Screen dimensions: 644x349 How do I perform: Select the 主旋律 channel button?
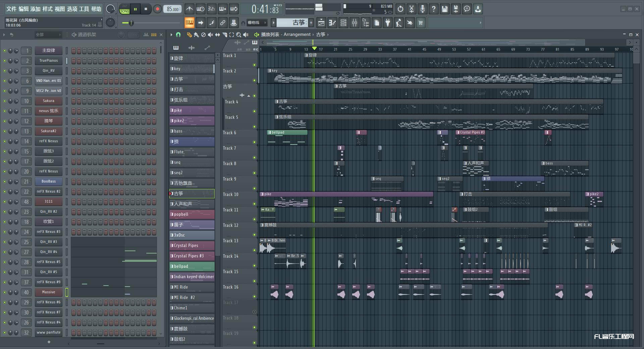click(49, 50)
